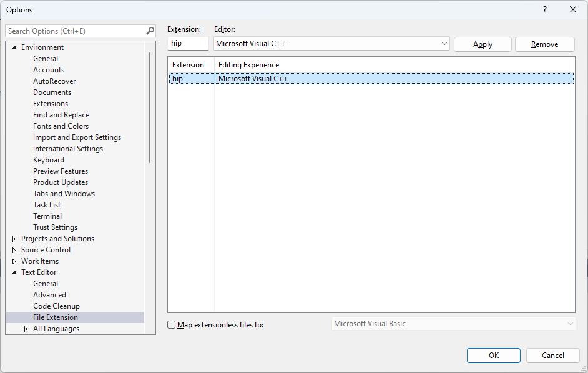
Task: Dismiss the dialog with Cancel
Action: pos(552,355)
